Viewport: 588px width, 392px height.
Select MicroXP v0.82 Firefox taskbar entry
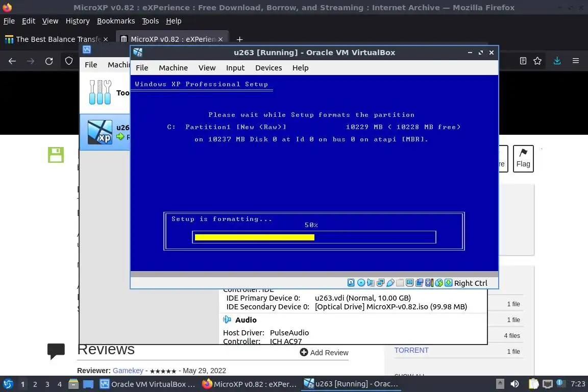coord(250,384)
